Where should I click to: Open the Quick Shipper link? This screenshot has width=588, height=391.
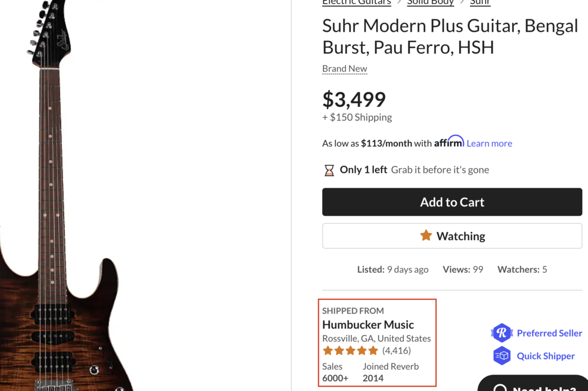(546, 356)
